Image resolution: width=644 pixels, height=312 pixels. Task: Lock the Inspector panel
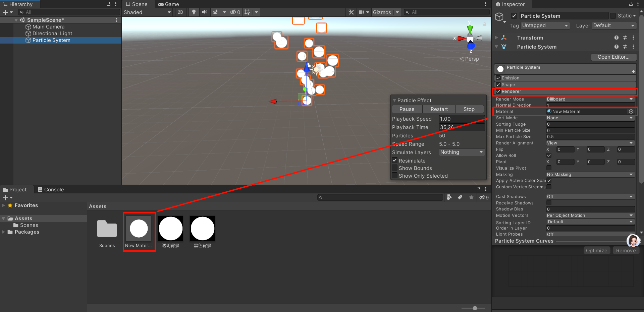(631, 4)
